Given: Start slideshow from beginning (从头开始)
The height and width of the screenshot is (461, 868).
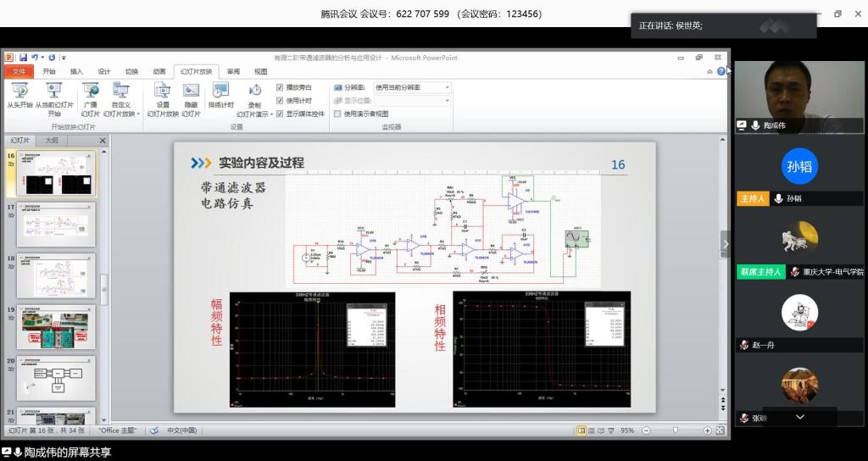Looking at the screenshot, I should 19,95.
